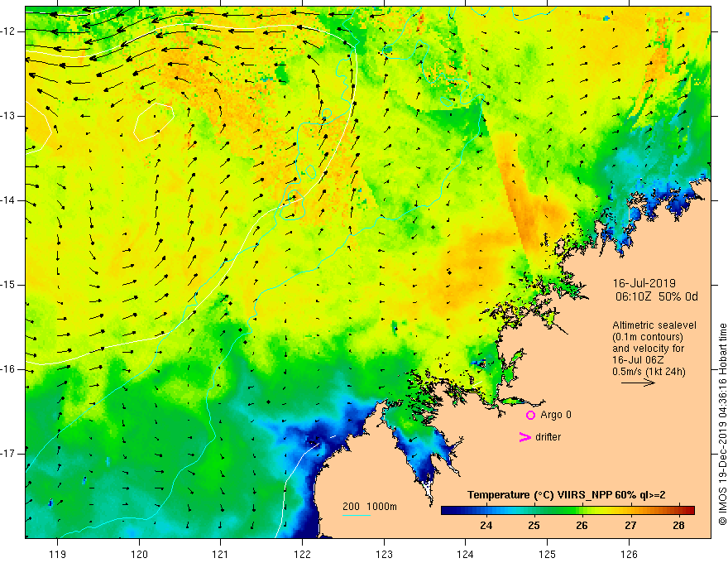Click latitude axis label -16
The width and height of the screenshot is (728, 563).
(9, 369)
